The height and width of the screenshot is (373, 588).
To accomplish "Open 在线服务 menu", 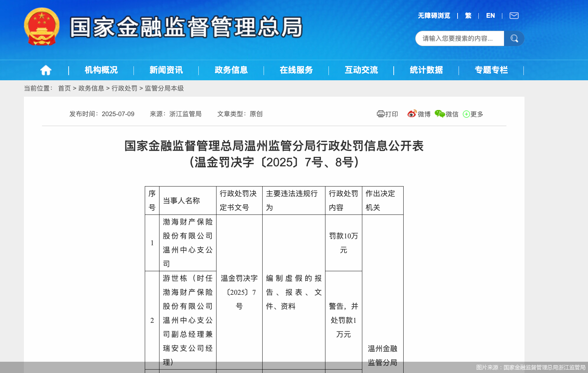I will pyautogui.click(x=296, y=70).
